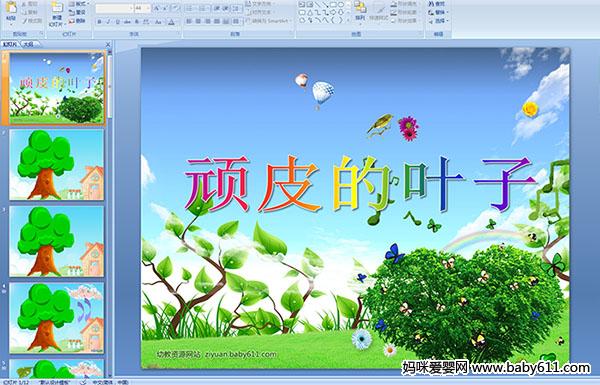Screen dimensions: 600x385
Task: Click the Shape Outline button
Action: [406, 12]
